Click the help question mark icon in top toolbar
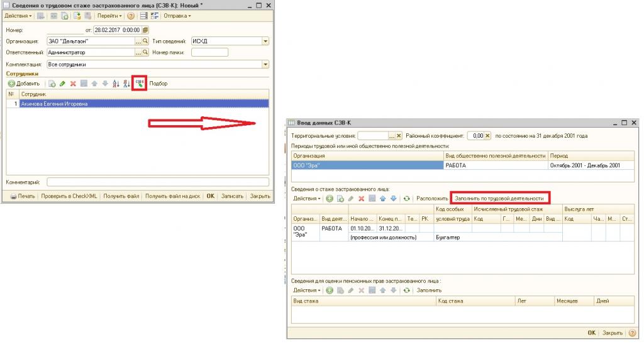 pos(131,16)
